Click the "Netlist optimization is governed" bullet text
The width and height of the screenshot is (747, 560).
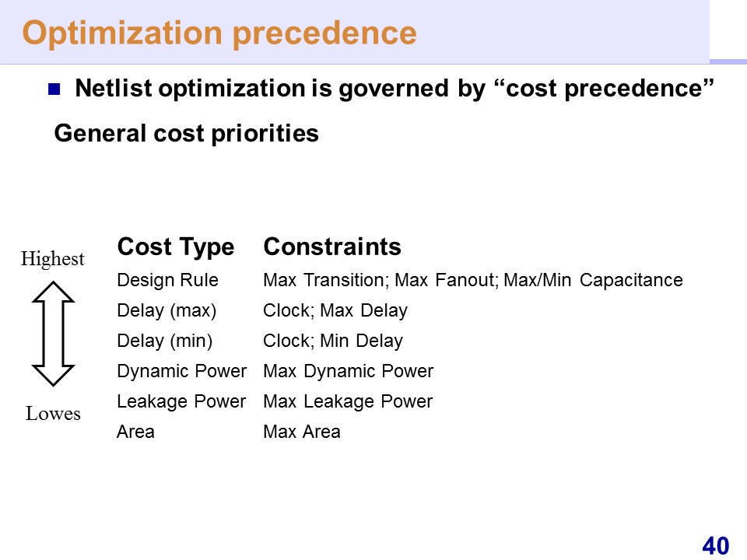pos(395,89)
